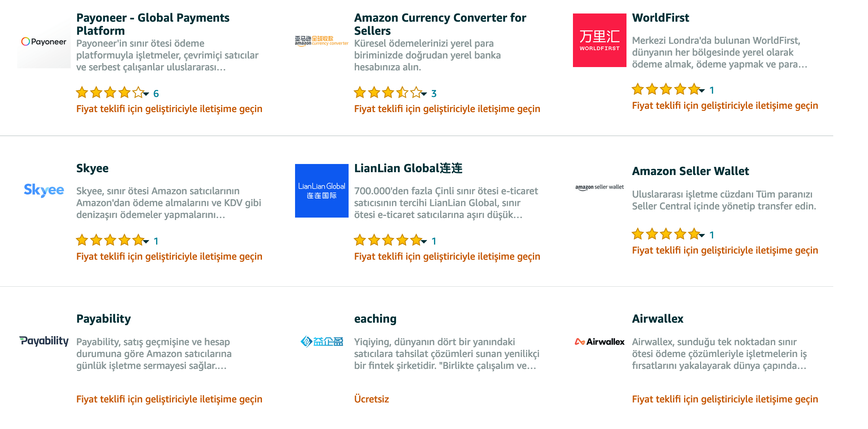Screen dimensions: 868x429
Task: Click the Ücretsiz price link for eaching
Action: 371,399
